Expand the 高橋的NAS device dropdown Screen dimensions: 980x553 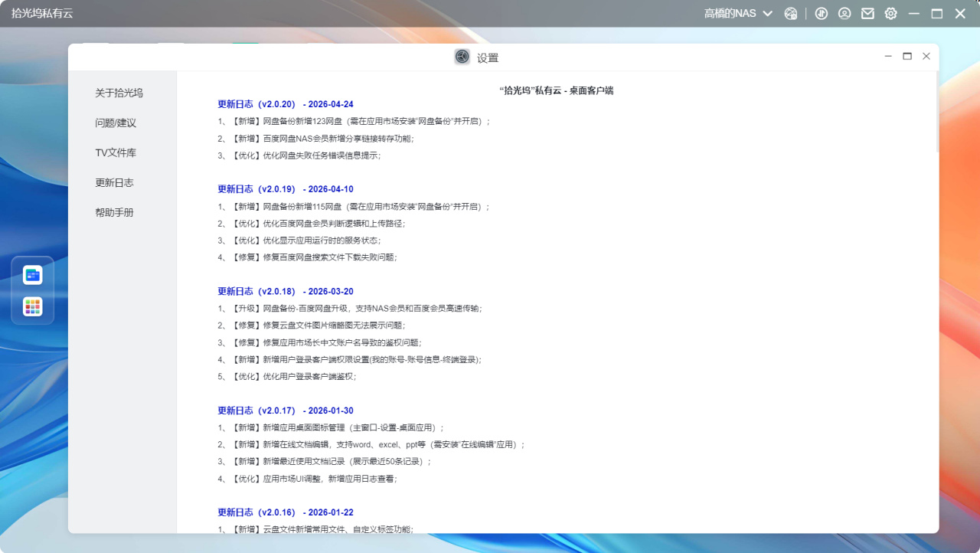[738, 14]
